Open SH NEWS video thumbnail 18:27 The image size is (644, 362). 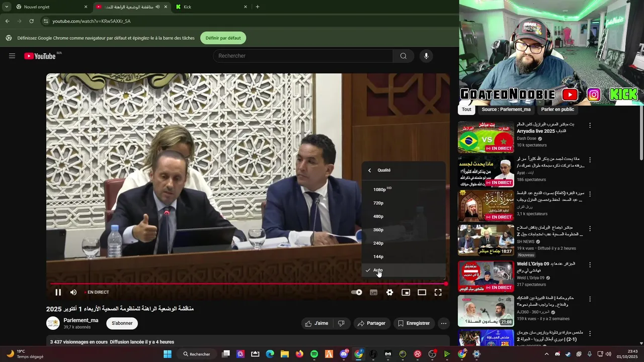(x=486, y=240)
